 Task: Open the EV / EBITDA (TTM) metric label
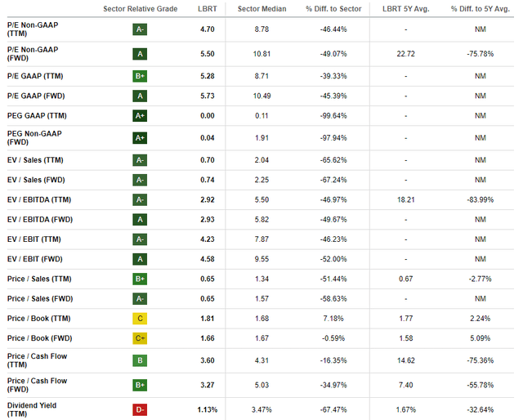39,200
